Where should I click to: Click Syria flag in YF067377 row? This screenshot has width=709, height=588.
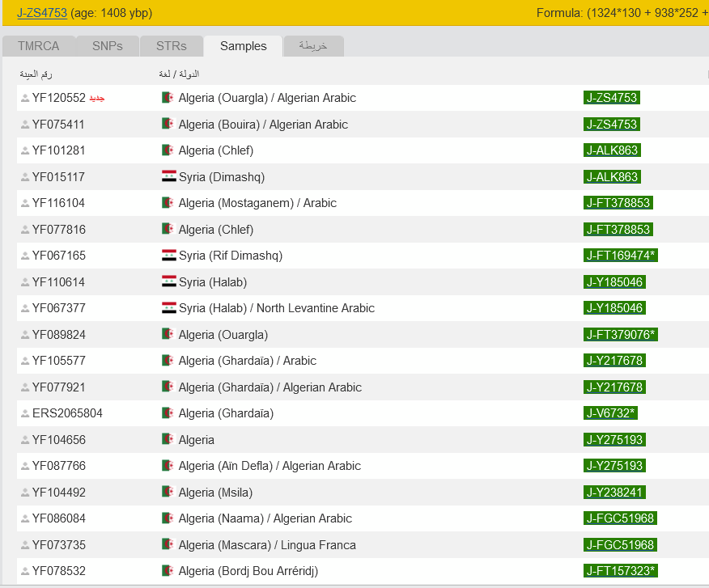[168, 307]
